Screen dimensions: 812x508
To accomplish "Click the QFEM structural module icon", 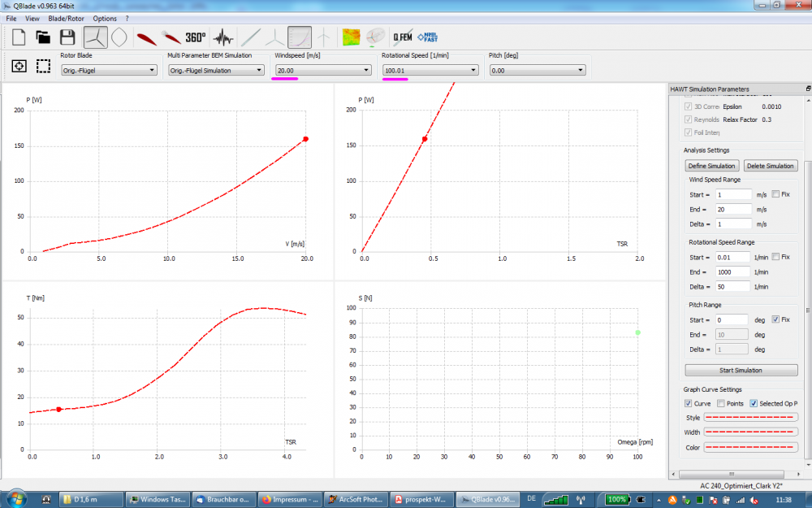I will [402, 37].
